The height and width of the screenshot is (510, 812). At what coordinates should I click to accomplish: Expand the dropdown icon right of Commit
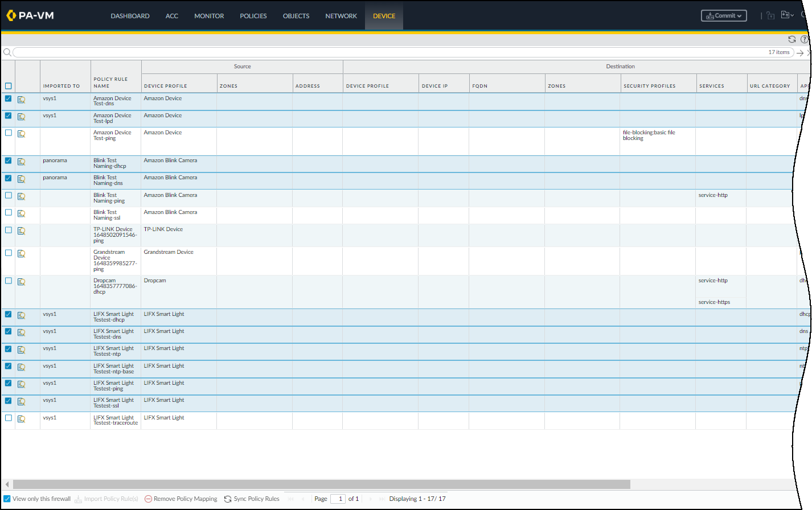(x=788, y=15)
